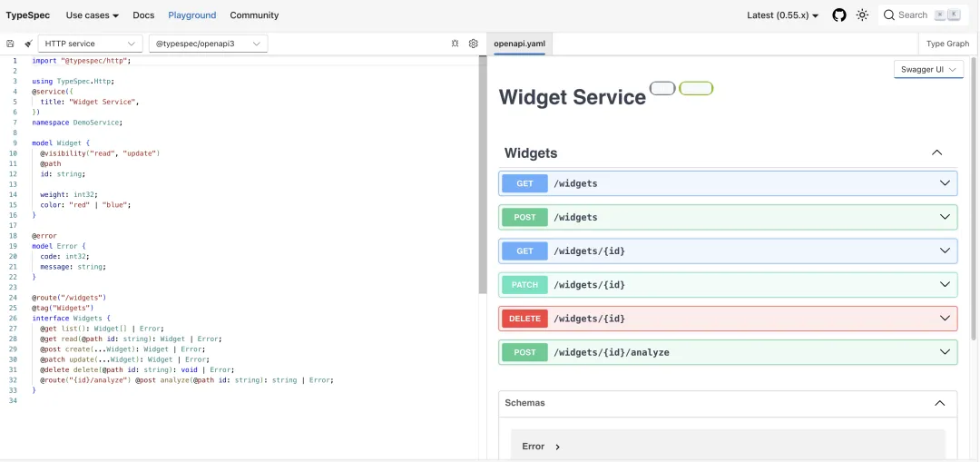Click code line '@route("/widgets")'
The image size is (980, 462).
(69, 298)
